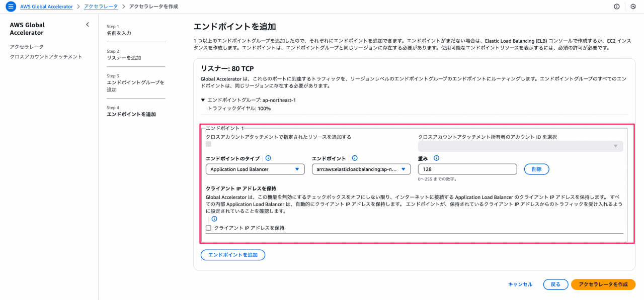Click info icon beside エンドポイントのタイプ
Image resolution: width=644 pixels, height=300 pixels.
point(268,158)
